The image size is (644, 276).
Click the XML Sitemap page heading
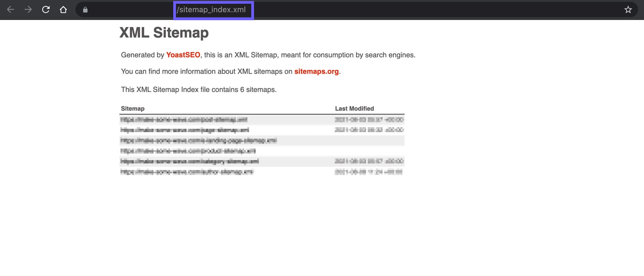[x=164, y=33]
